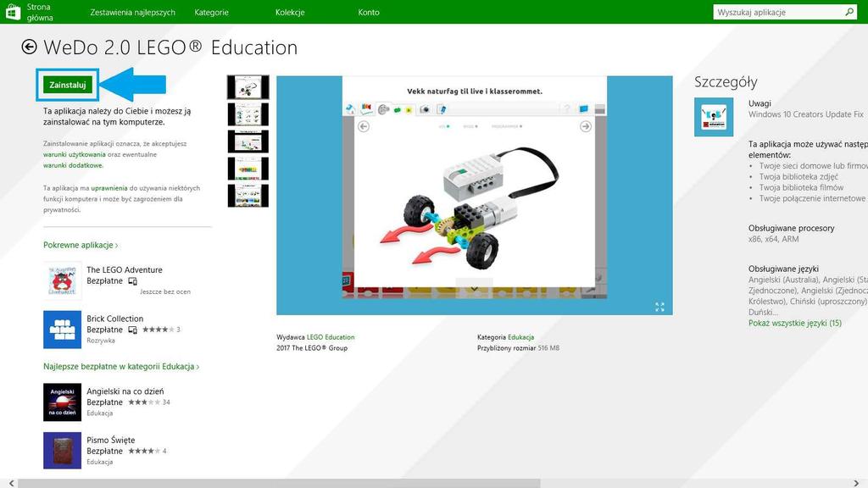Open the Pismo Święte title

pyautogui.click(x=111, y=440)
